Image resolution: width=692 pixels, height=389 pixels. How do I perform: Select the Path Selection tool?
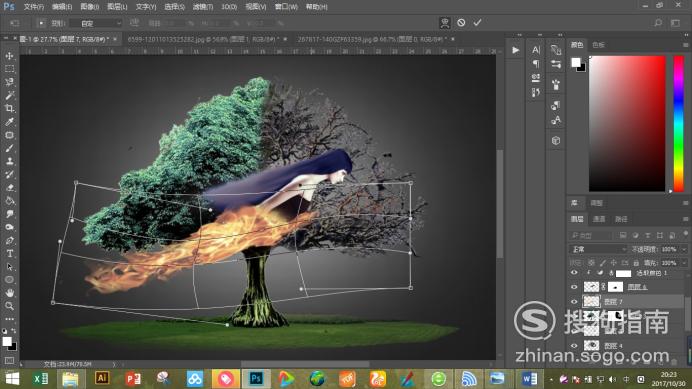pos(9,267)
